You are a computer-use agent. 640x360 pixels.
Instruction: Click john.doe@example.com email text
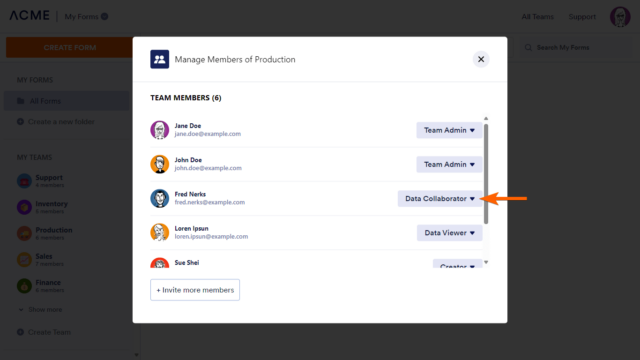tap(208, 168)
